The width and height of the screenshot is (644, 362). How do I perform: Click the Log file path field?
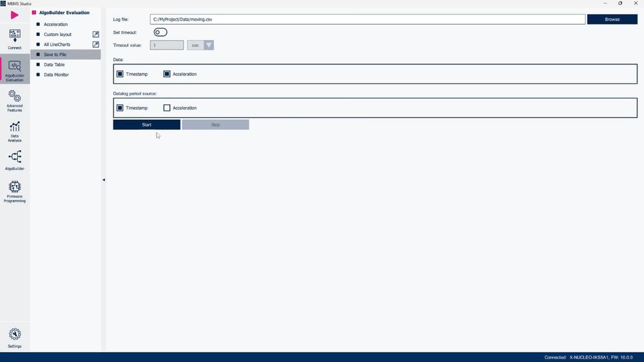(367, 19)
